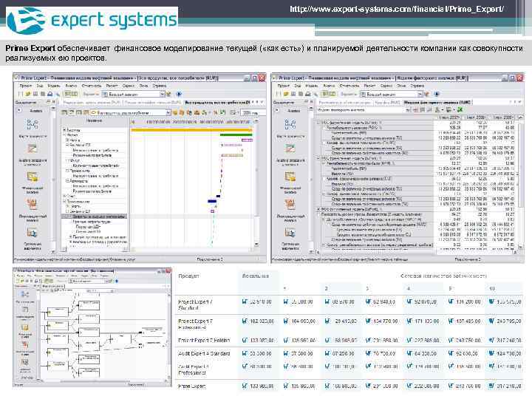The height and width of the screenshot is (399, 532).
Task: Open Проект menu in Gantt window
Action: [x=25, y=86]
